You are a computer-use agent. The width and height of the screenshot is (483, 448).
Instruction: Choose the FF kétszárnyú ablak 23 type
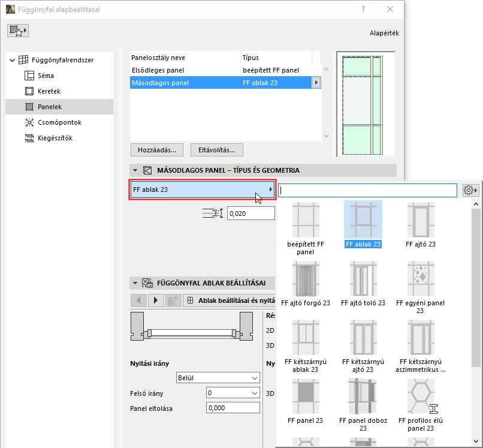(306, 346)
